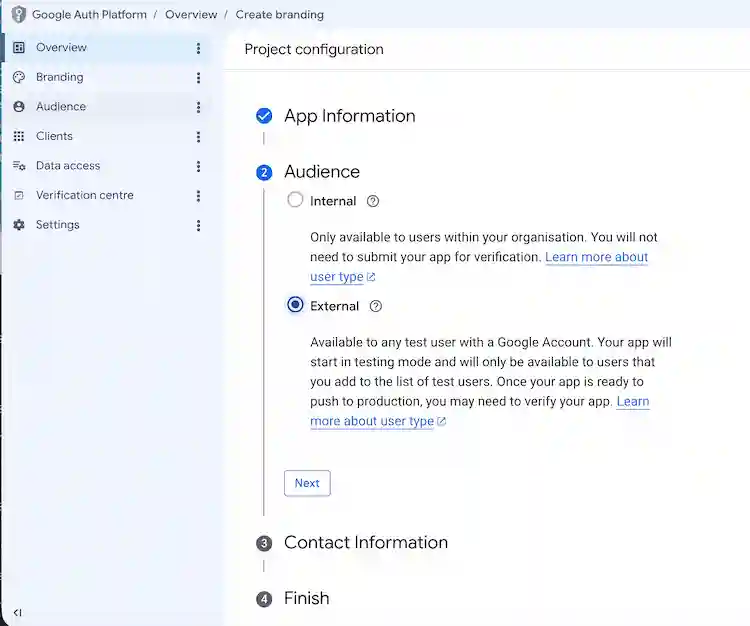Image resolution: width=750 pixels, height=626 pixels.
Task: Click the Overview dashboard icon in sidebar
Action: (x=19, y=47)
